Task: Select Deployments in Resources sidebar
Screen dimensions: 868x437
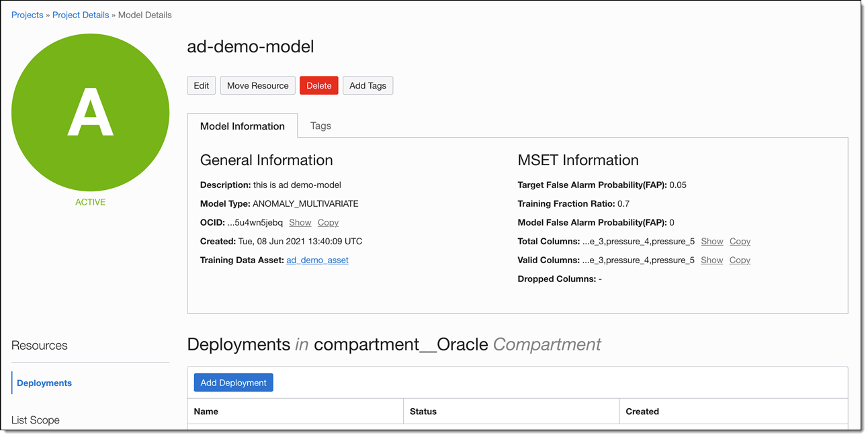Action: pos(44,383)
